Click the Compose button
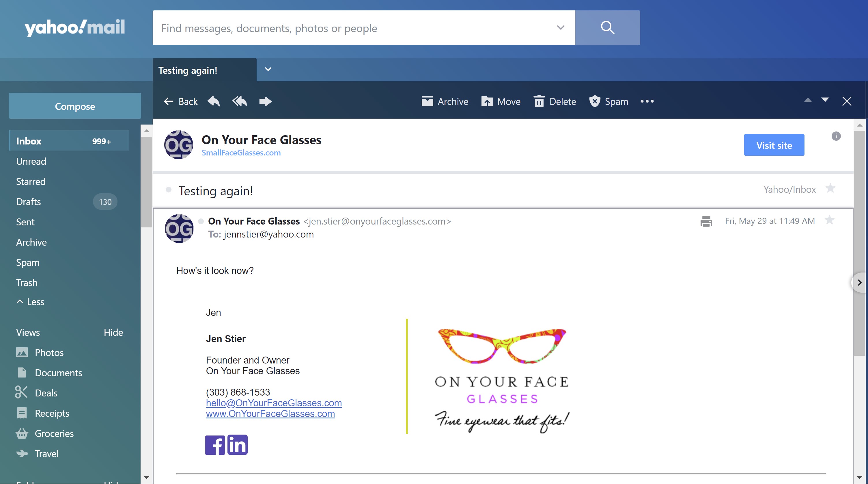Screen dimensions: 868x484 75,106
